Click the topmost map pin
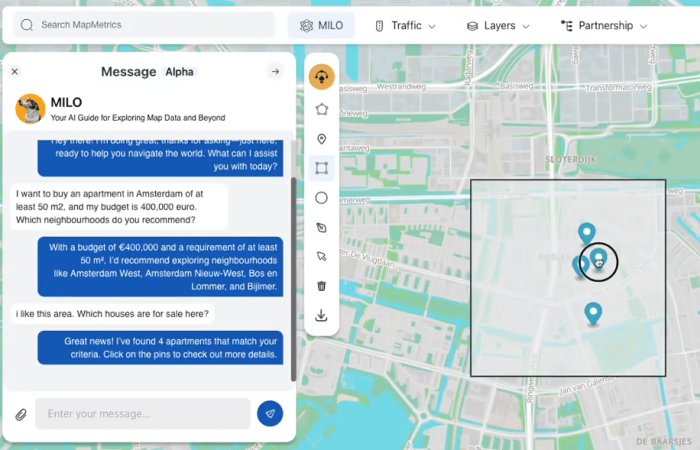The height and width of the screenshot is (450, 700). coord(587,233)
